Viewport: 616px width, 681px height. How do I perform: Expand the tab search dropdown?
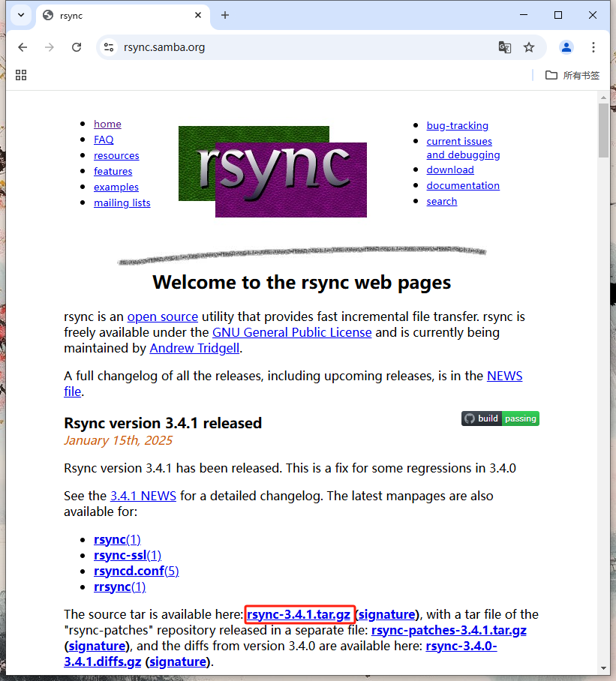21,15
